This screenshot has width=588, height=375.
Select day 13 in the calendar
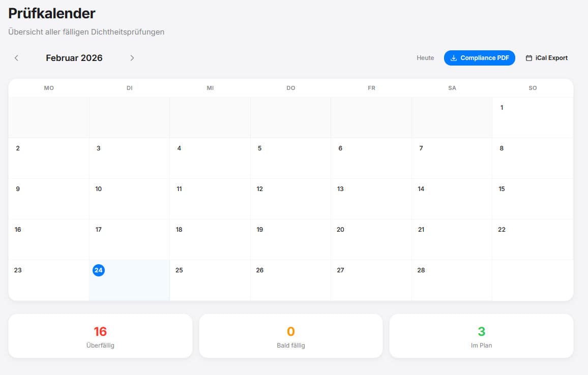pos(371,199)
